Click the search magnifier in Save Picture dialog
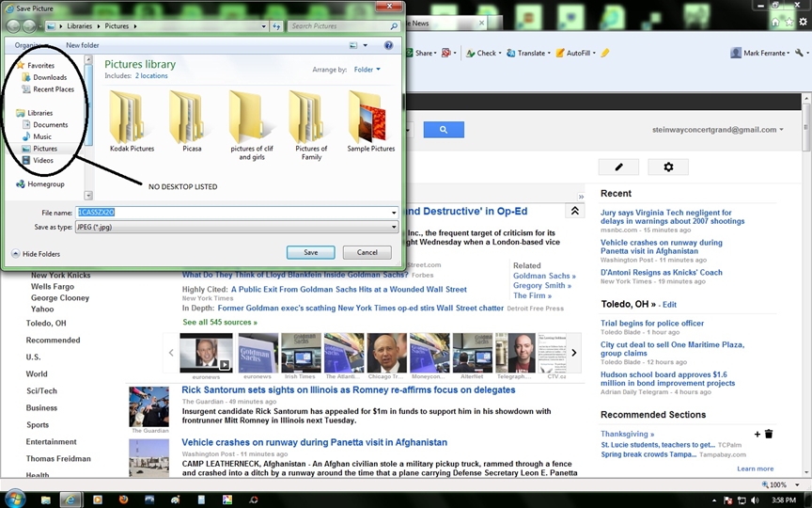Viewport: 812px width, 508px height. (394, 26)
